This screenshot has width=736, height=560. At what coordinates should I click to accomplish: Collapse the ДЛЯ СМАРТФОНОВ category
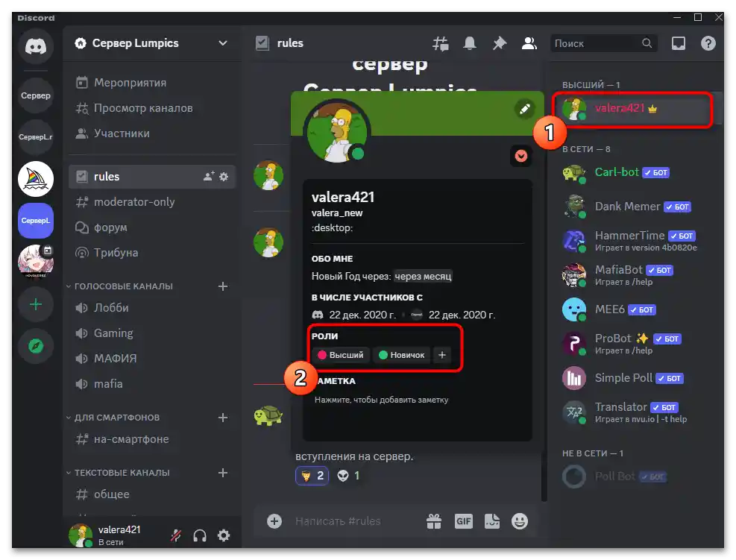point(117,418)
